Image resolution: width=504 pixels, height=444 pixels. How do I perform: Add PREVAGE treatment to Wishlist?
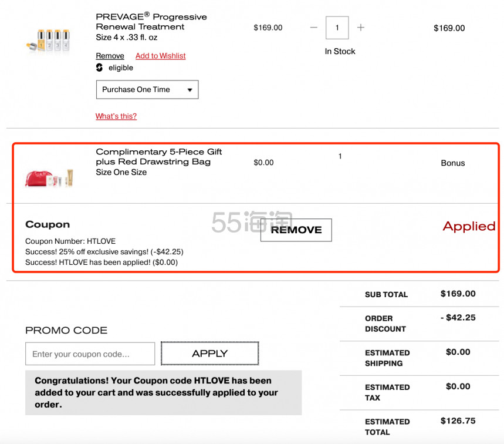(160, 56)
